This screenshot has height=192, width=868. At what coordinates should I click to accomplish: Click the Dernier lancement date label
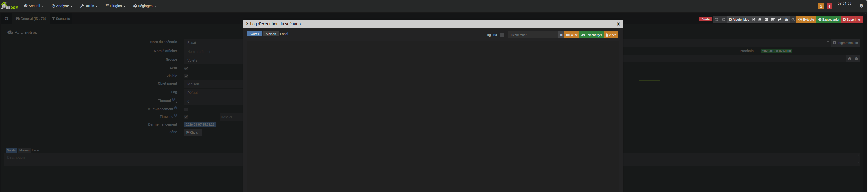click(200, 125)
